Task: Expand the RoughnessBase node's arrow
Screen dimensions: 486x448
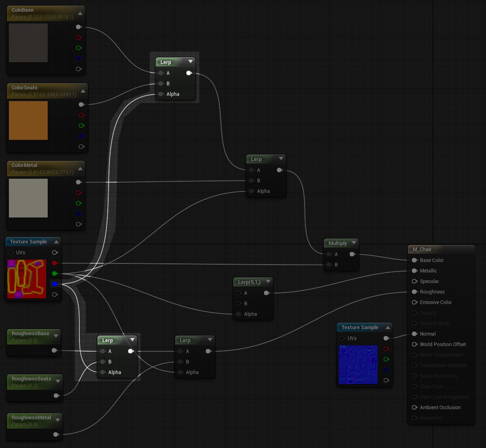Action: 56,336
